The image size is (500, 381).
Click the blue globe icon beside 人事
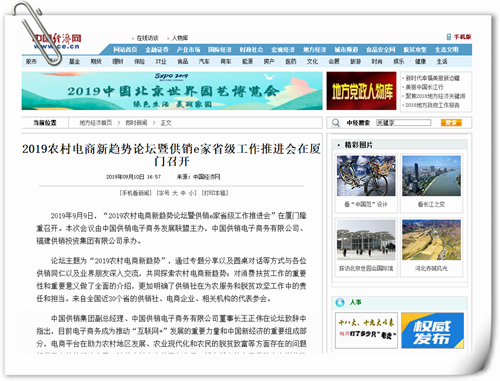coord(340,302)
